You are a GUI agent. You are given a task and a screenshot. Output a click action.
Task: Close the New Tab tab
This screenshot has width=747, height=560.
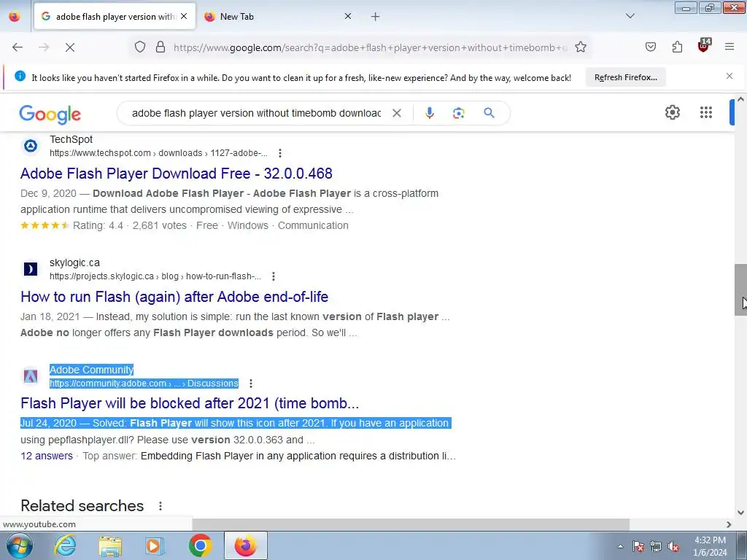(x=348, y=17)
